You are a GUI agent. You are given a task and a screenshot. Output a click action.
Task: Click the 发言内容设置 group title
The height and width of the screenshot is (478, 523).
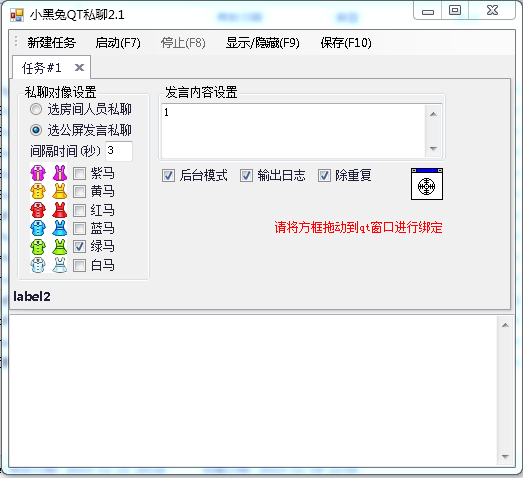[201, 92]
